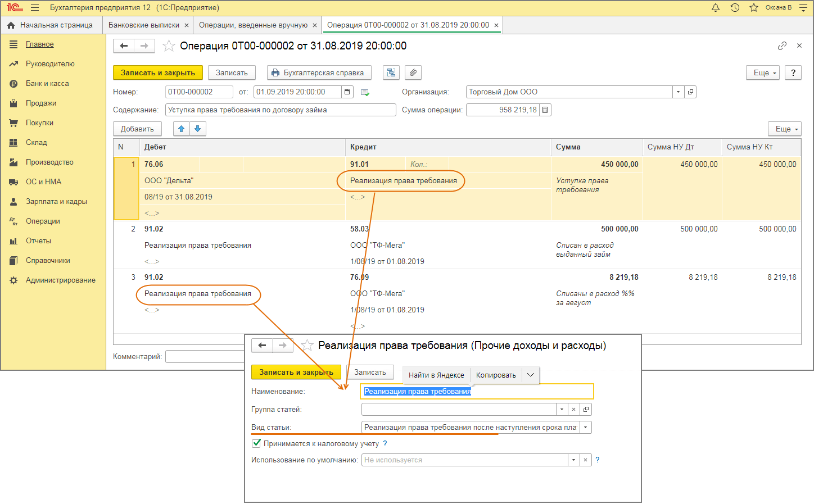Switch to Операции, введенные вручную tab
Image resolution: width=814 pixels, height=504 pixels.
[253, 25]
